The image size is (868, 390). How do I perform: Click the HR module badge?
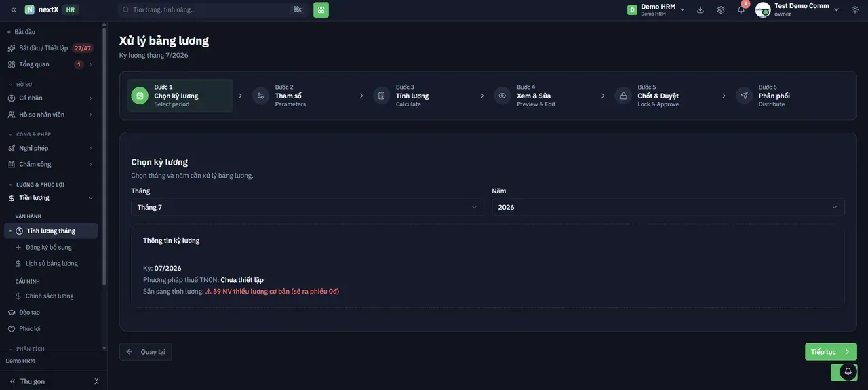coord(71,9)
